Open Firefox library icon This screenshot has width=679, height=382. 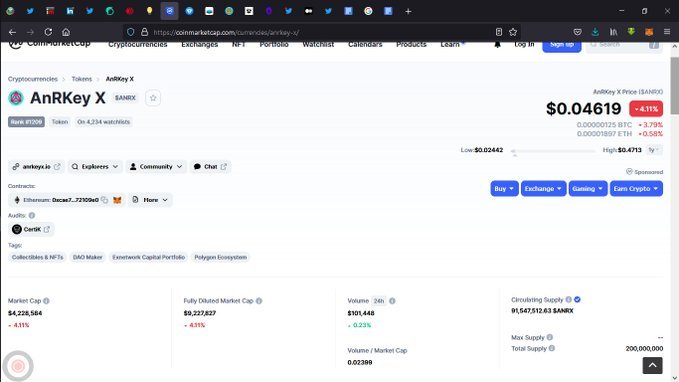click(x=614, y=32)
